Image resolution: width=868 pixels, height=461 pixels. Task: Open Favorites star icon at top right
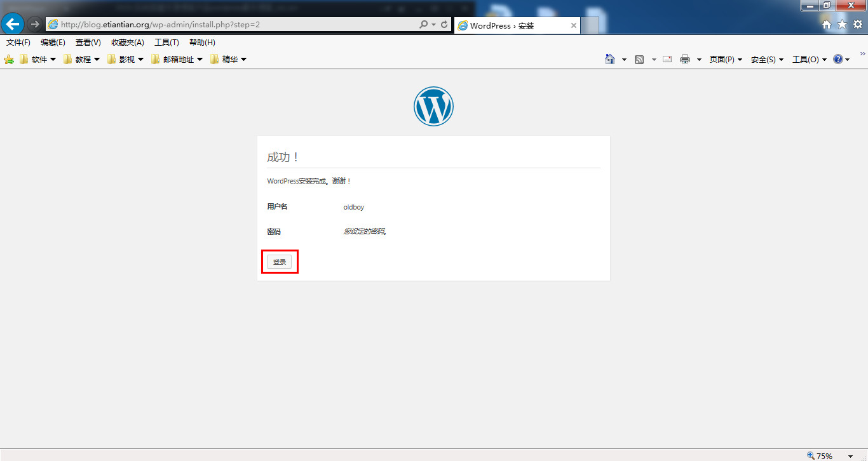pos(842,24)
